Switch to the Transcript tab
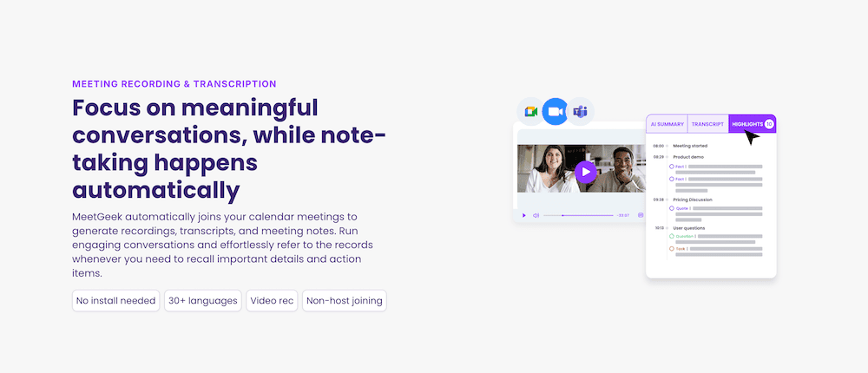This screenshot has height=373, width=868. click(x=707, y=124)
